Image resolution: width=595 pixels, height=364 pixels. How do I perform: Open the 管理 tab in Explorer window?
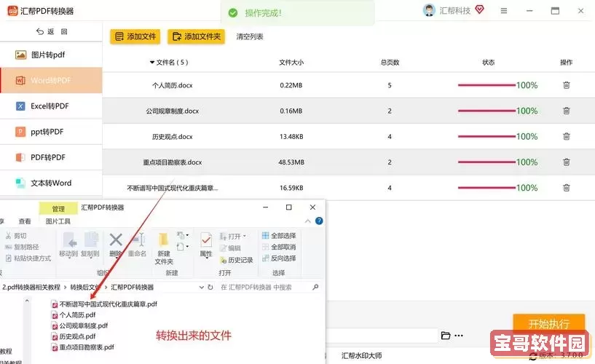coord(58,208)
